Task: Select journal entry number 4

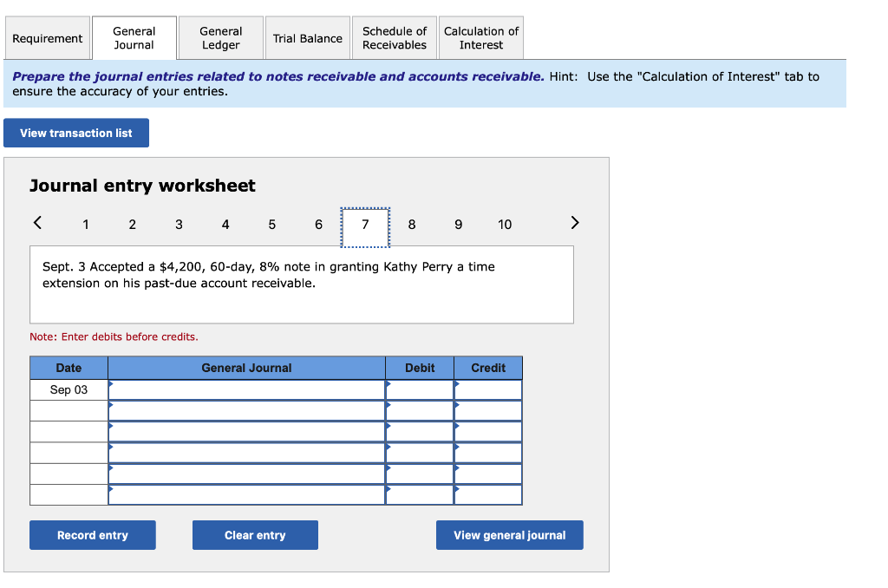Action: click(x=225, y=225)
